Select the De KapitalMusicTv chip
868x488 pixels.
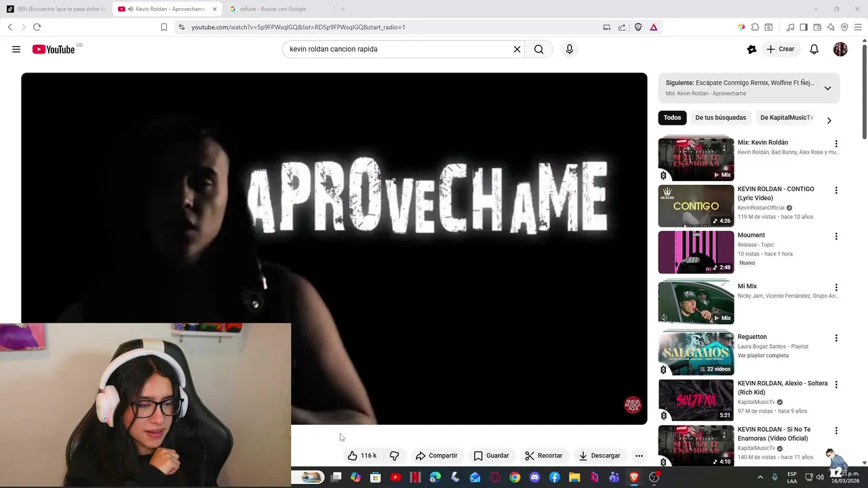click(787, 117)
